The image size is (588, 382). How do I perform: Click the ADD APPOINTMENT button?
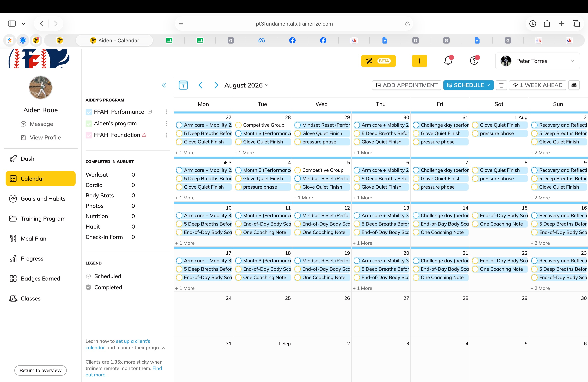click(407, 85)
